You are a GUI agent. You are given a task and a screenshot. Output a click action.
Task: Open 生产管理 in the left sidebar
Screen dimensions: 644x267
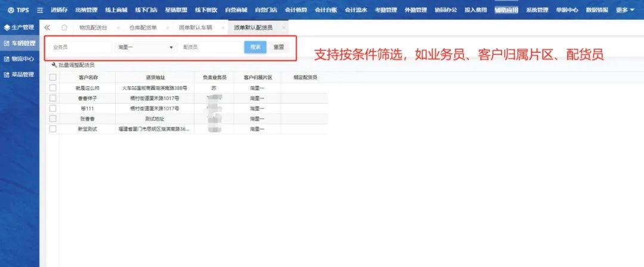coord(19,27)
